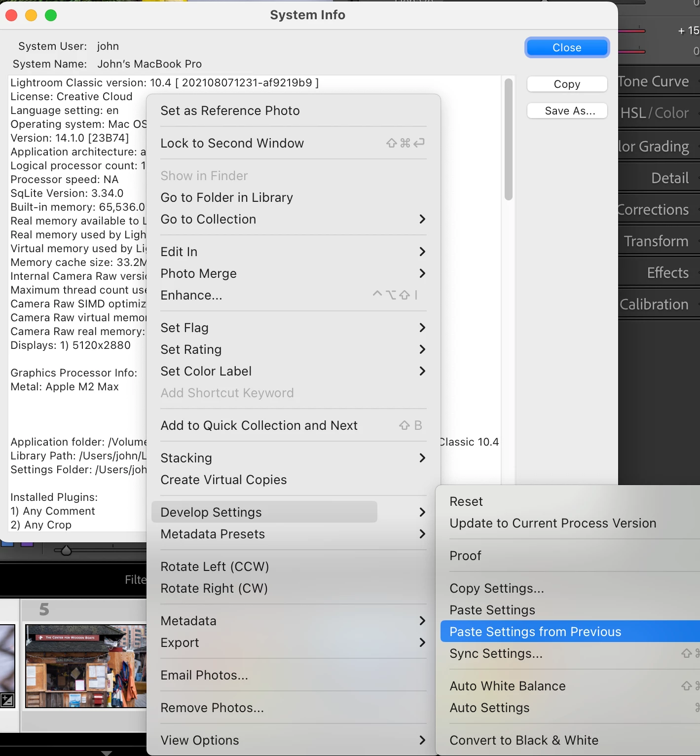Image resolution: width=700 pixels, height=756 pixels.
Task: Expand the Set Color Label submenu arrow
Action: (422, 371)
